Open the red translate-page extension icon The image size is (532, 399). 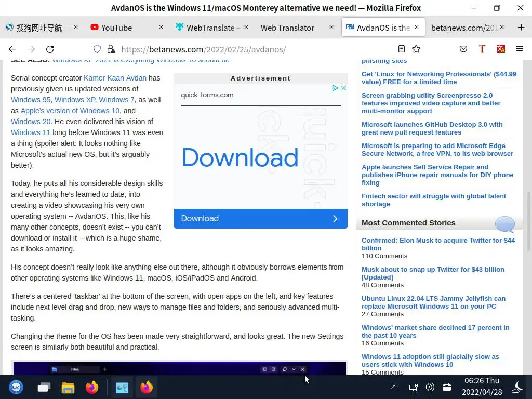(501, 49)
